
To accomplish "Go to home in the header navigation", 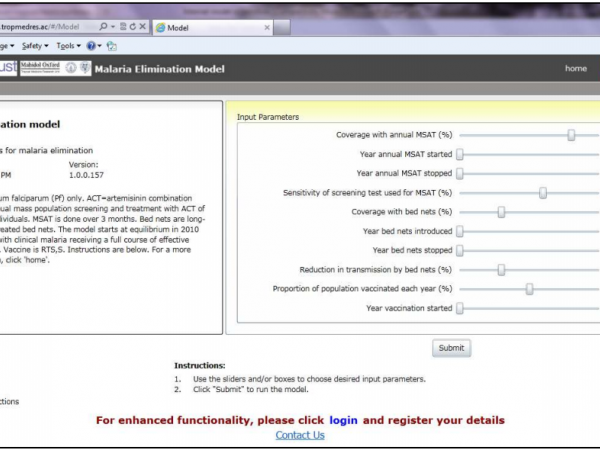I will 575,69.
